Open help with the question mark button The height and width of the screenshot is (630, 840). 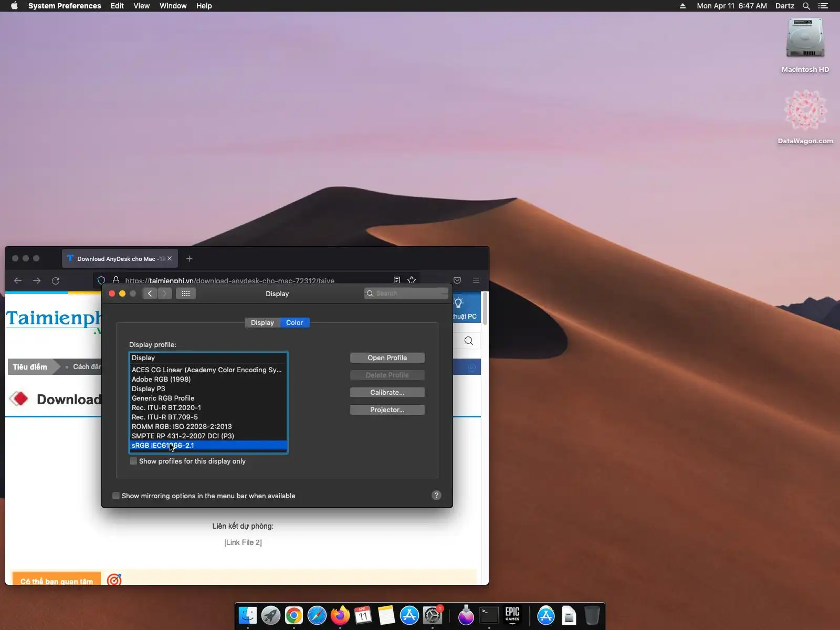click(436, 496)
